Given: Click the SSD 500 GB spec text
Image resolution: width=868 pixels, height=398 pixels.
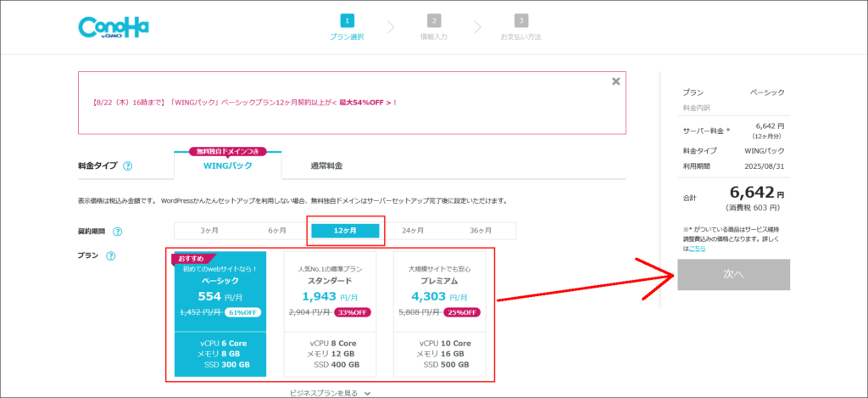Looking at the screenshot, I should (x=446, y=365).
